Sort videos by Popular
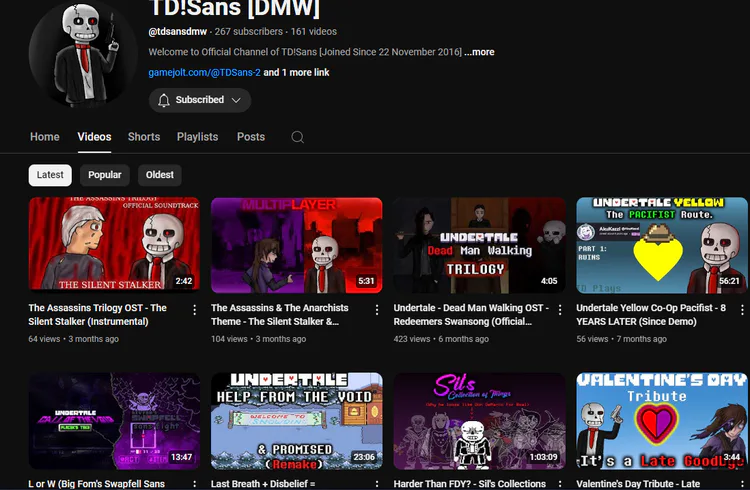The image size is (750, 490). 105,175
